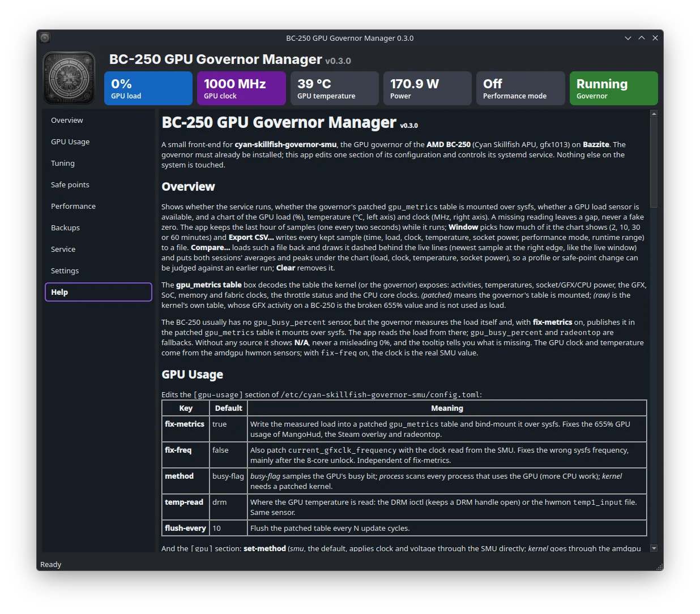Click the Performance mode Off card

tap(520, 88)
